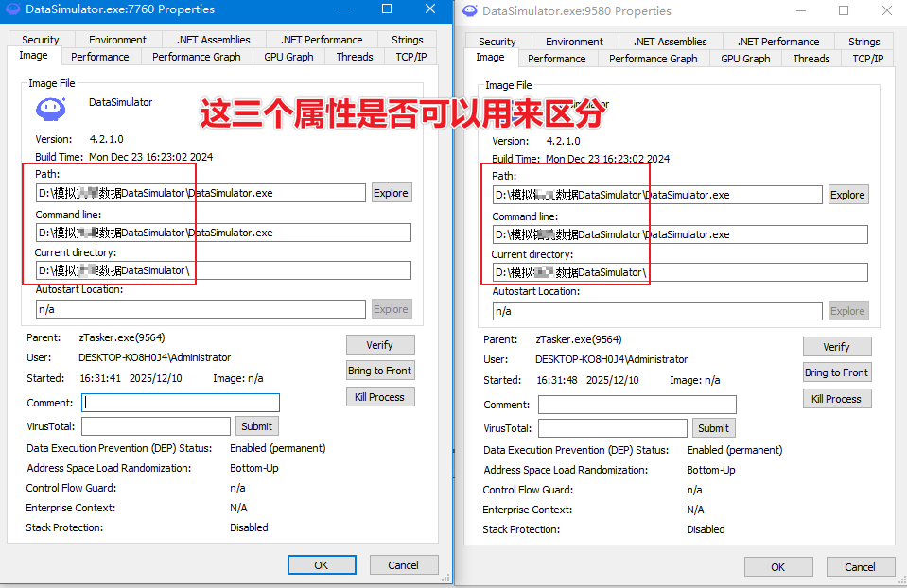Viewport: 907px width, 588px height.
Task: Select the Strings tab in the 9580 window
Action: pyautogui.click(x=863, y=42)
